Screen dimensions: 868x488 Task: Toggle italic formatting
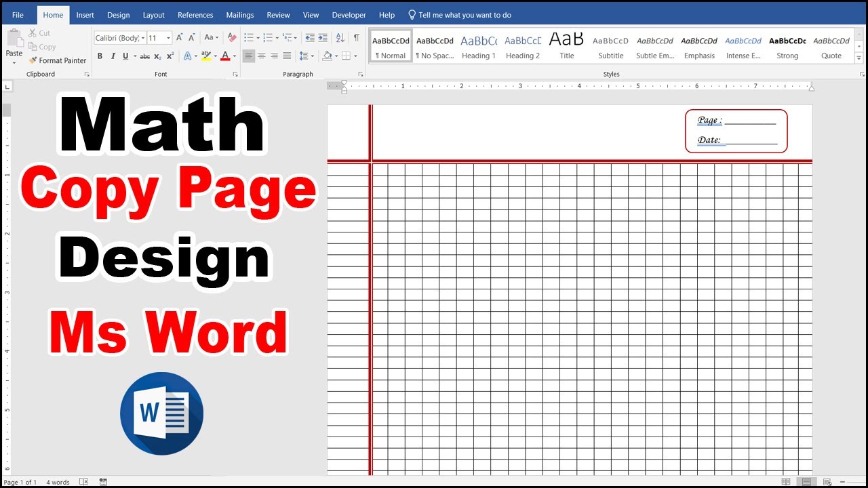pos(113,56)
